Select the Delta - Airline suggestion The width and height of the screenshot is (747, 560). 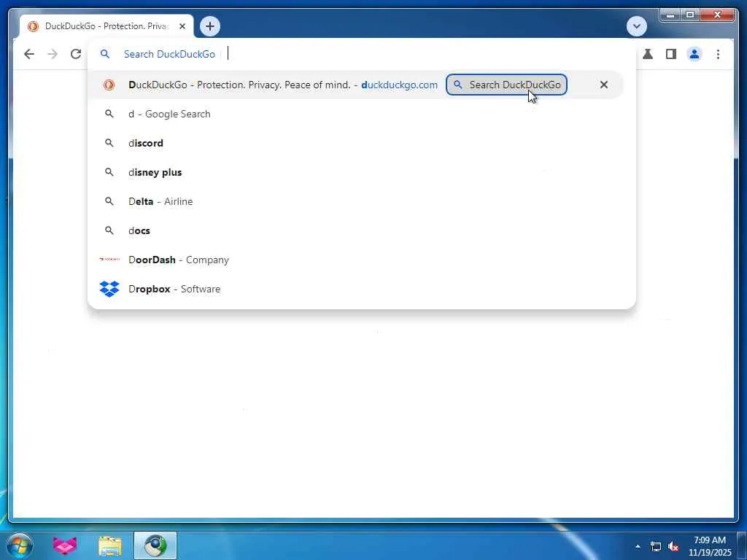click(355, 201)
